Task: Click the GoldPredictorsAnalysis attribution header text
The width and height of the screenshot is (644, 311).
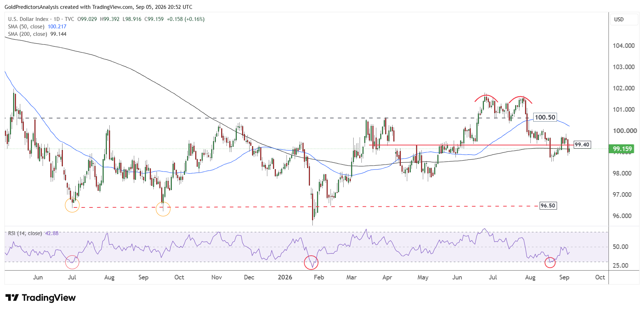Action: (x=98, y=7)
